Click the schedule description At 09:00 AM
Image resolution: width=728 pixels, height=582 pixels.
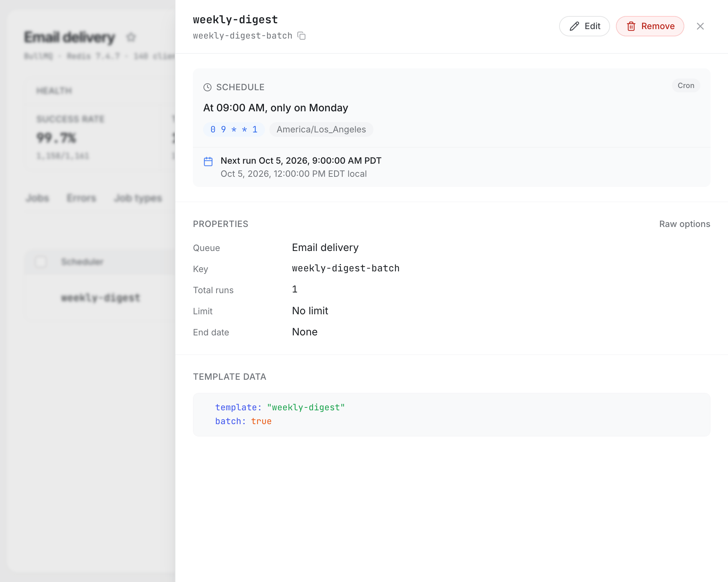pyautogui.click(x=276, y=108)
